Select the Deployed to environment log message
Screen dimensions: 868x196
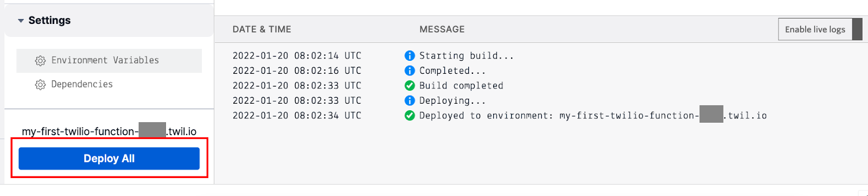[x=593, y=115]
